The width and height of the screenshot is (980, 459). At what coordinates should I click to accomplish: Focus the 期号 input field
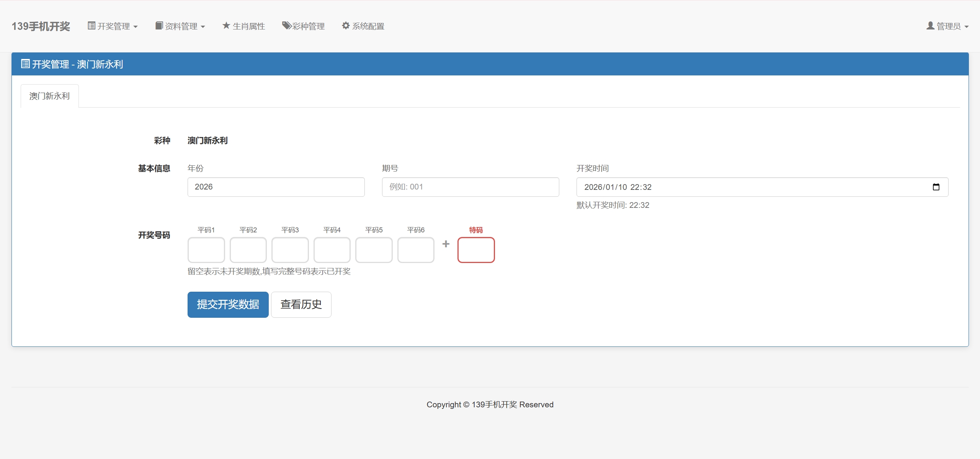tap(470, 187)
